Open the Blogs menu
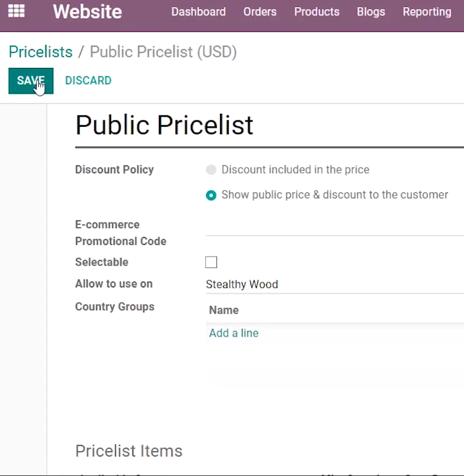This screenshot has width=464, height=476. pos(371,12)
